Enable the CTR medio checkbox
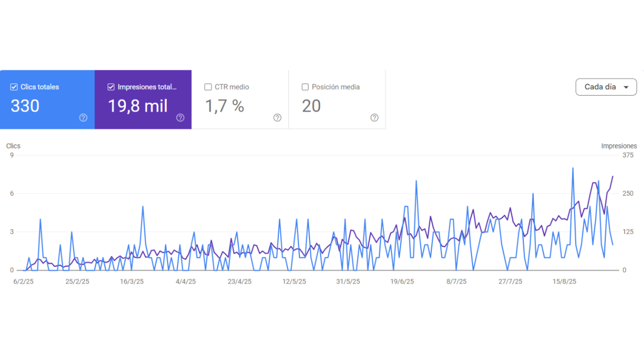 pos(208,87)
